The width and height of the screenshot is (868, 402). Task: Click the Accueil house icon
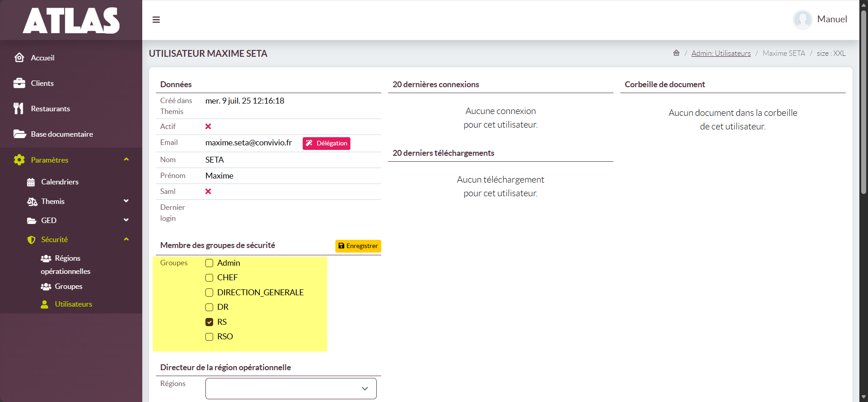19,58
